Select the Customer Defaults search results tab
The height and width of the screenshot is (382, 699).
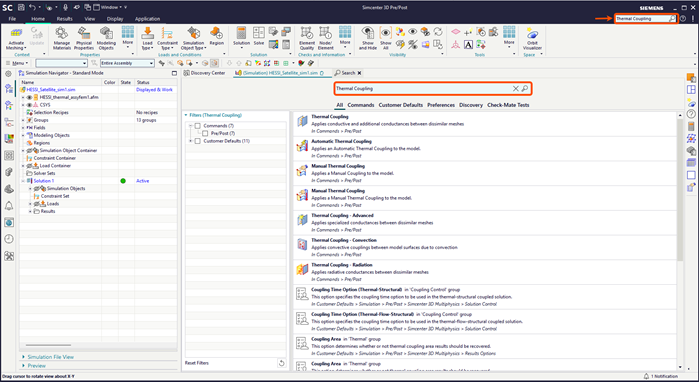tap(400, 105)
